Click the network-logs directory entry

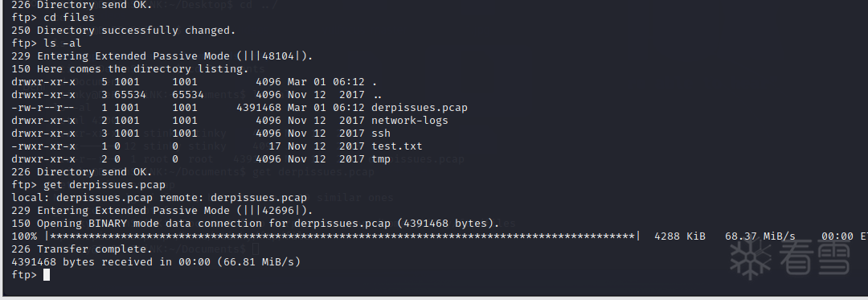click(x=410, y=120)
